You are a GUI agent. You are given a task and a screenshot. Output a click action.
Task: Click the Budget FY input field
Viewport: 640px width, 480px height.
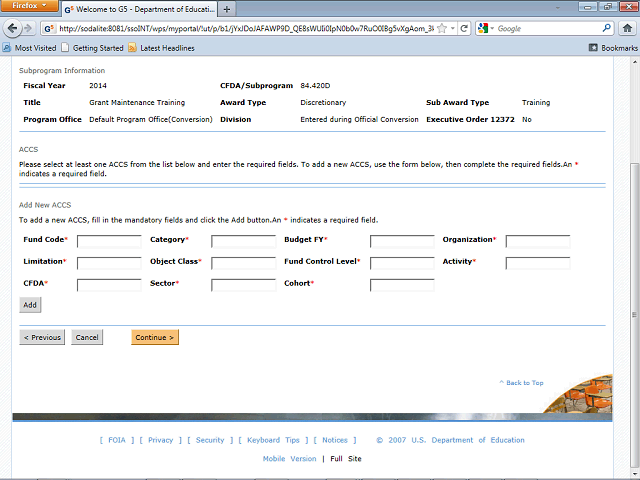[x=402, y=241]
